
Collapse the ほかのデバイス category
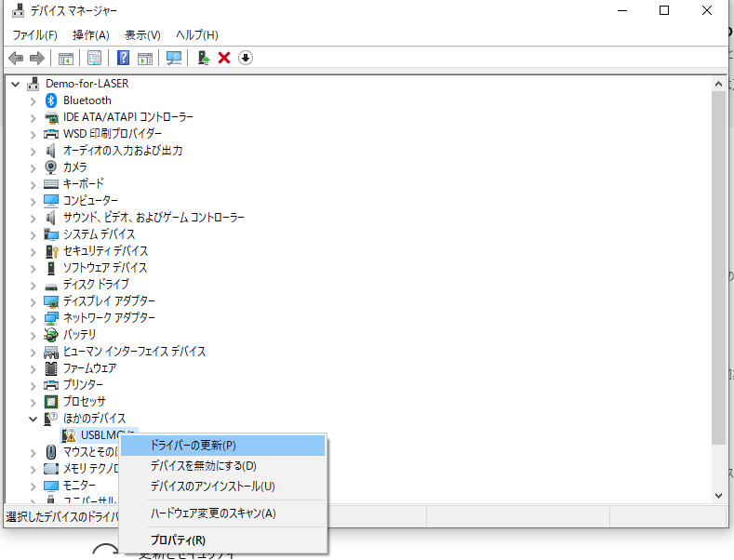(33, 419)
